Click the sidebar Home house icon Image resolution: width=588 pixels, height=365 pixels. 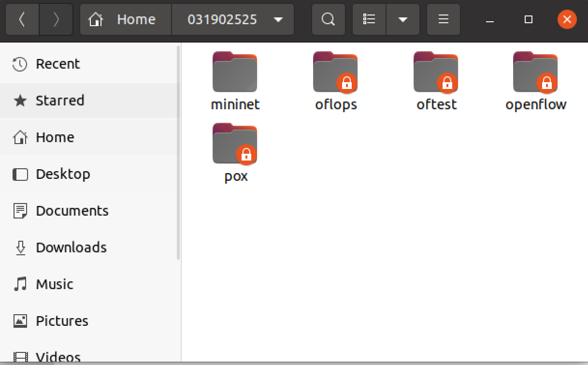pyautogui.click(x=20, y=137)
